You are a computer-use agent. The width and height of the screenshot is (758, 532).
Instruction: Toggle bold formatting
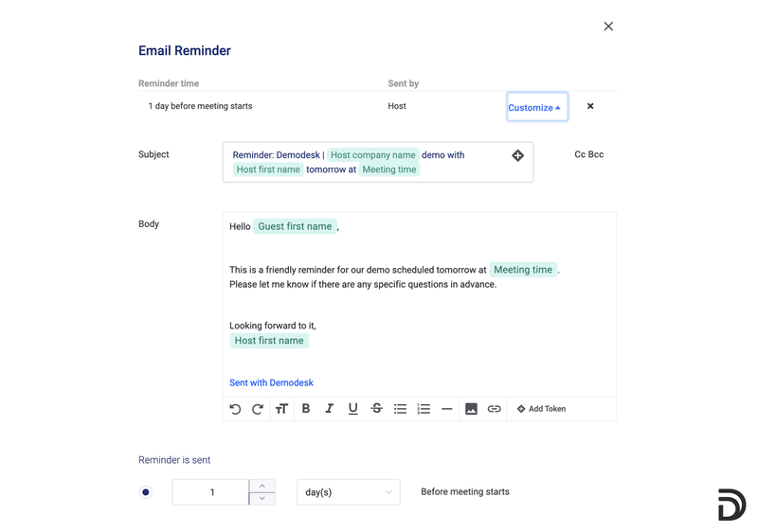coord(305,409)
